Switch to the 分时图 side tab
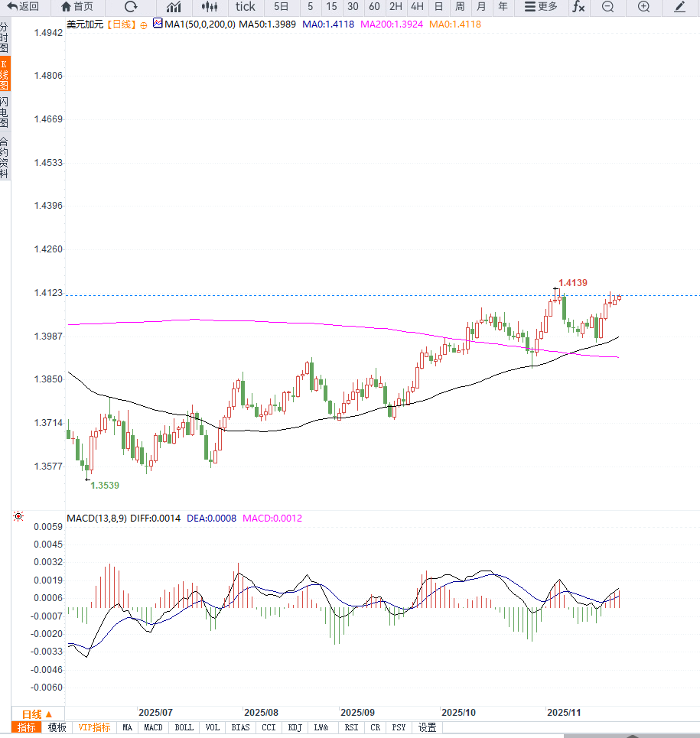700x738 pixels. tap(5, 37)
